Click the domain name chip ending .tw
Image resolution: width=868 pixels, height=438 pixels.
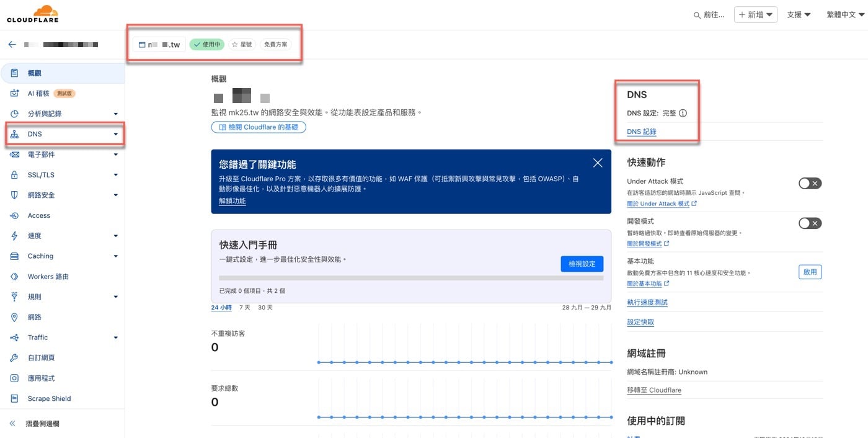[x=159, y=45]
